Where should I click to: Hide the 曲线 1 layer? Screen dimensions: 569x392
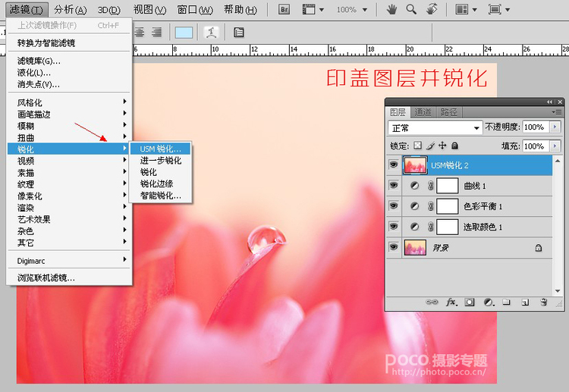coord(394,185)
